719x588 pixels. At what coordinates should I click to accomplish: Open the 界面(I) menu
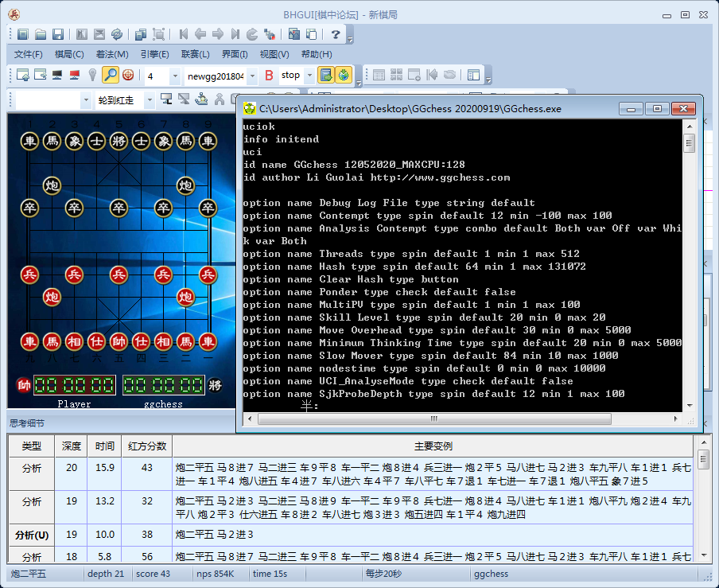point(235,54)
